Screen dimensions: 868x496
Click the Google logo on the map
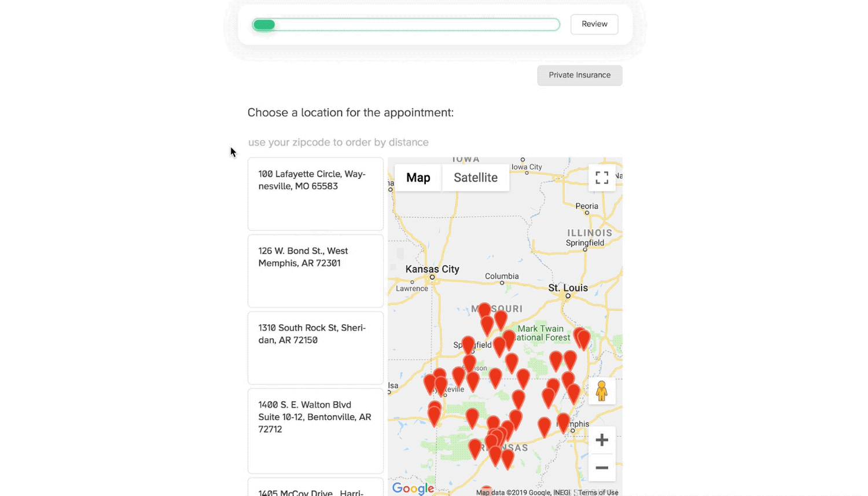413,488
